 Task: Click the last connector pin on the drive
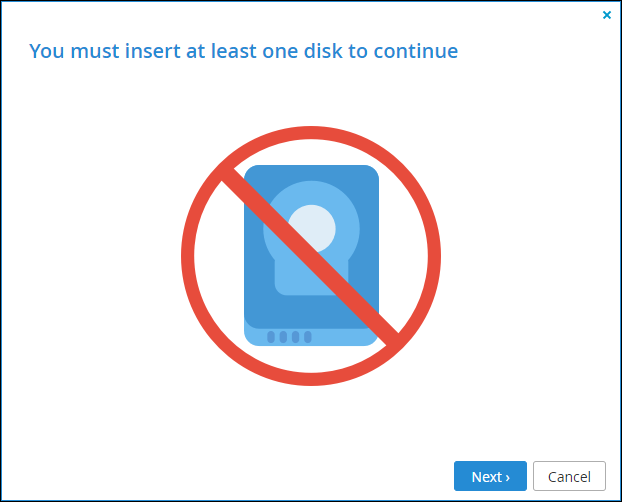[308, 337]
